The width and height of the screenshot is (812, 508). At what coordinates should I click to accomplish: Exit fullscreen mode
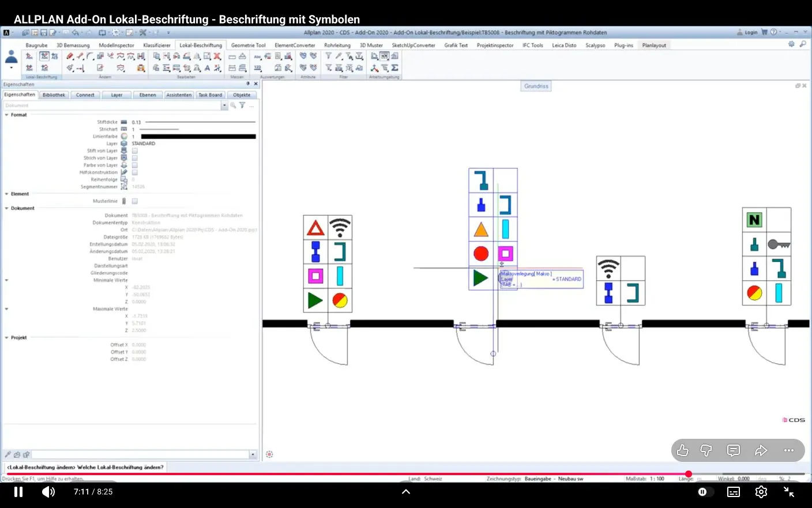[789, 492]
